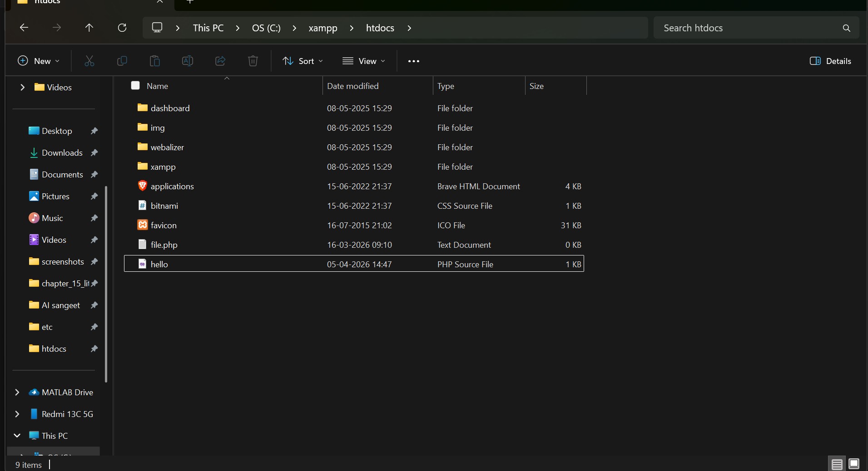Open xampp via breadcrumb link
868x471 pixels.
click(x=322, y=28)
